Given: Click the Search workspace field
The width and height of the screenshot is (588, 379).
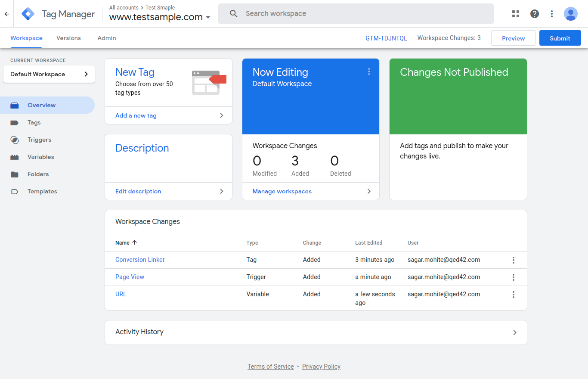Looking at the screenshot, I should pos(356,13).
